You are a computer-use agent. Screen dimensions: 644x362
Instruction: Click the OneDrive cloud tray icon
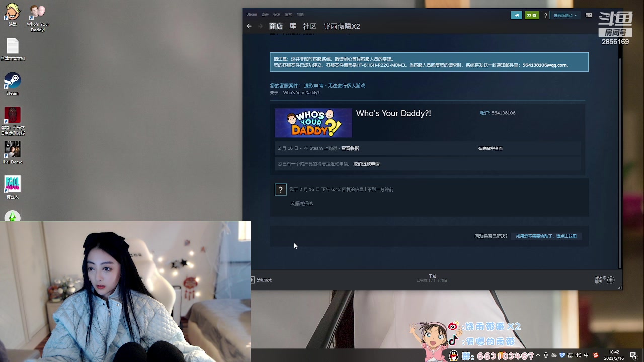click(554, 355)
